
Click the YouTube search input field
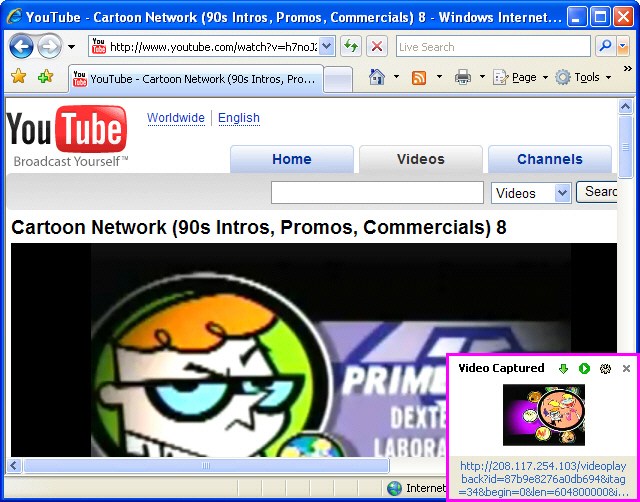coord(376,192)
